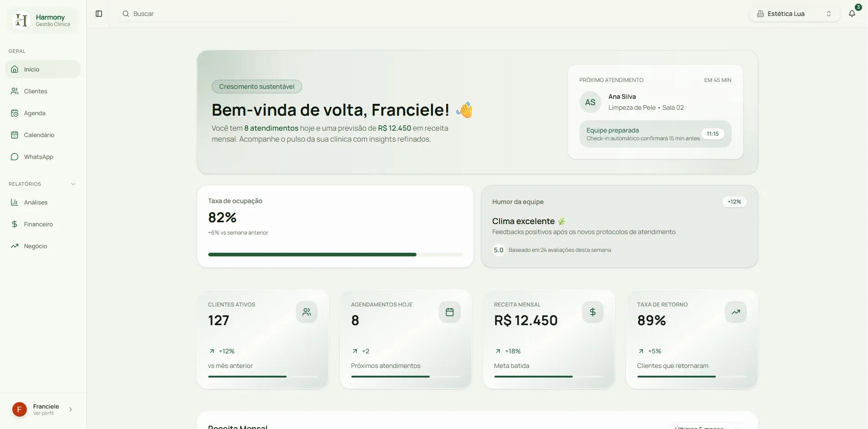The width and height of the screenshot is (868, 429).
Task: Click the AS avatar for Ana Silva
Action: [590, 102]
